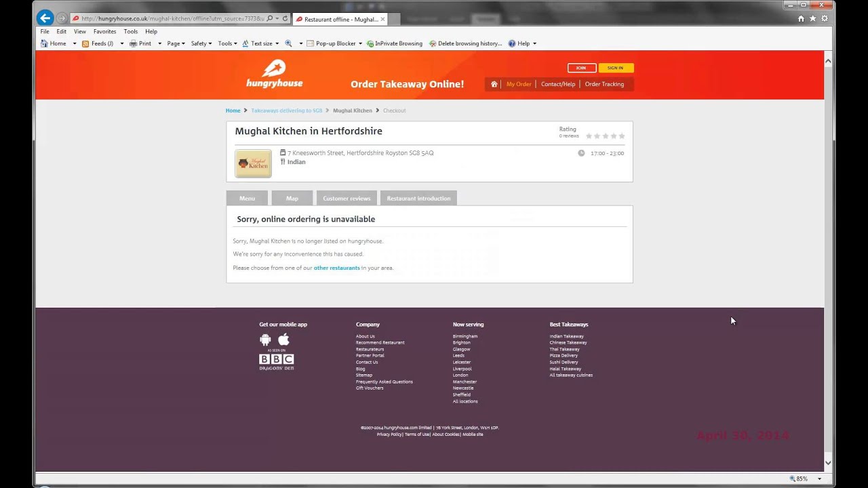Image resolution: width=868 pixels, height=488 pixels.
Task: Open the View menu
Action: (x=80, y=31)
